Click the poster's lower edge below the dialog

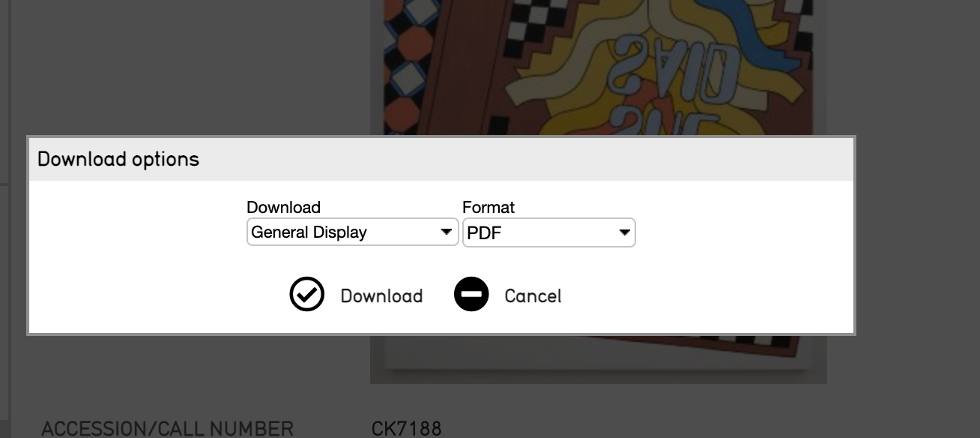tap(599, 358)
